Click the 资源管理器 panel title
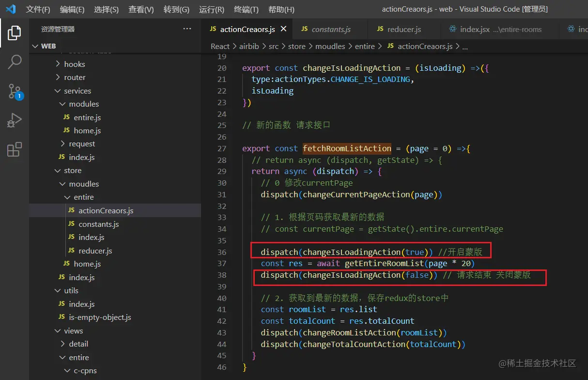 (x=58, y=29)
